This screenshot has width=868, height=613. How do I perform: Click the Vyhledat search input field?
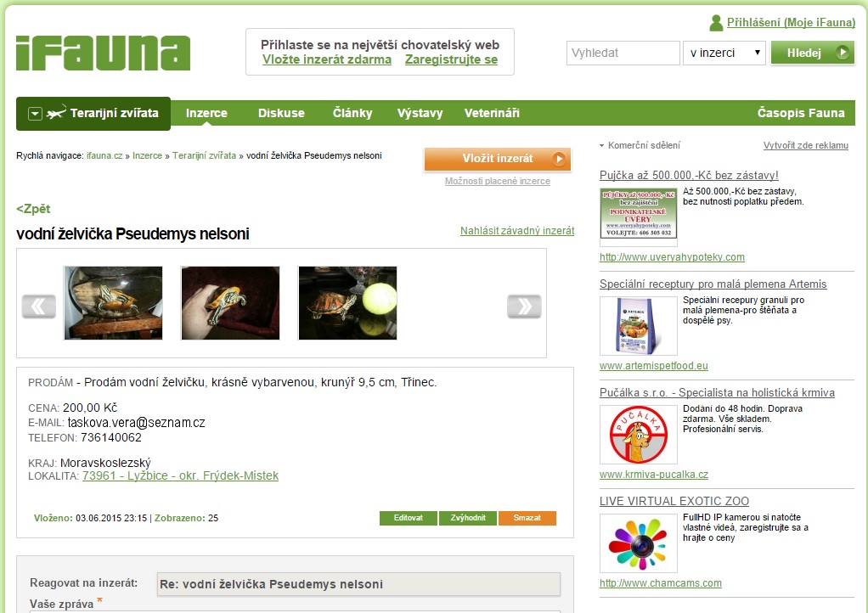coord(623,53)
